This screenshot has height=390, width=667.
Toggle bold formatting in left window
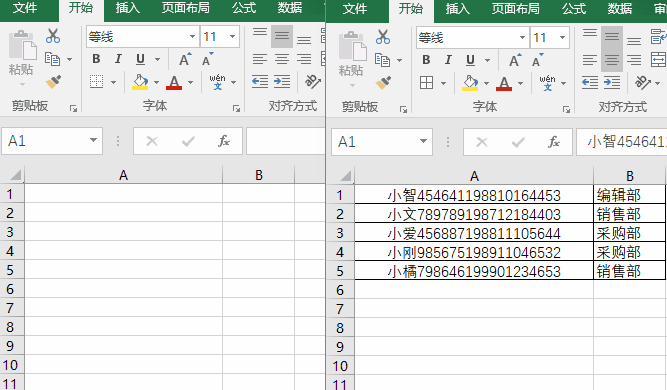[96, 59]
